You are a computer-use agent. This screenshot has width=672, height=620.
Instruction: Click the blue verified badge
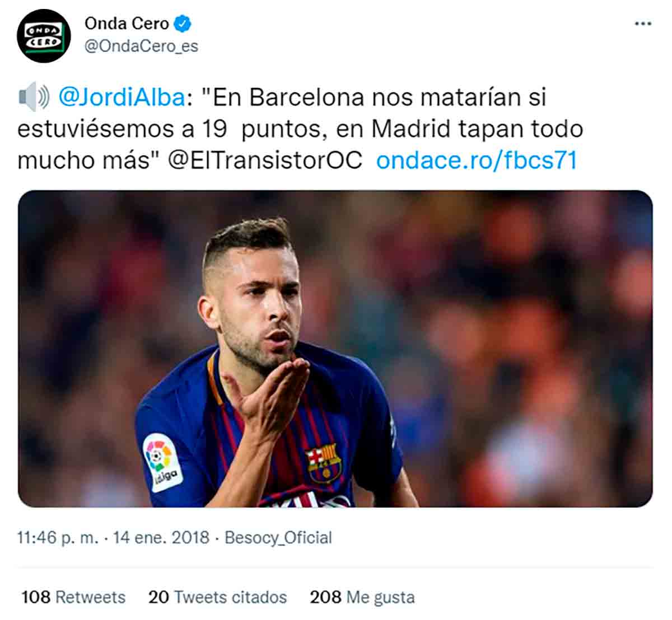[183, 24]
